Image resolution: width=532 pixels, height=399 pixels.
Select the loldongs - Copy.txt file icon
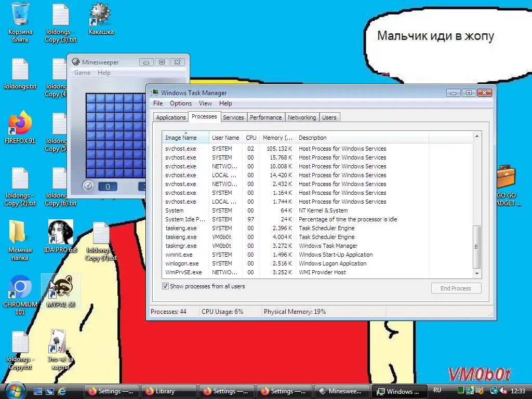tap(20, 351)
